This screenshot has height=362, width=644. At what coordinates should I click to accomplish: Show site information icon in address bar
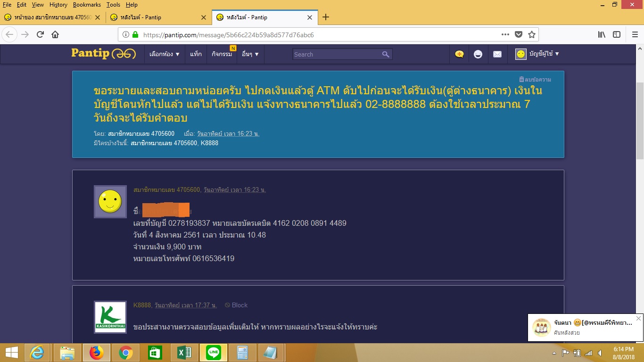[126, 34]
